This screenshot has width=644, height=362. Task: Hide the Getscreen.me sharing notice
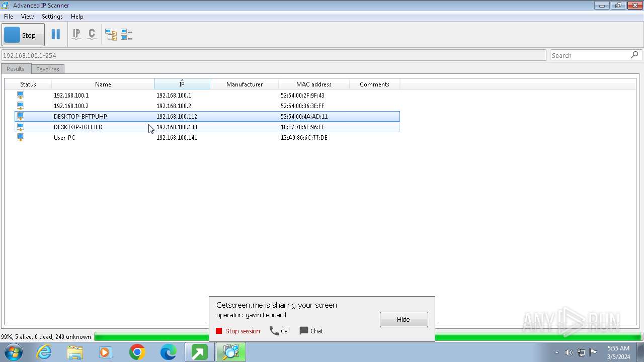click(x=404, y=319)
